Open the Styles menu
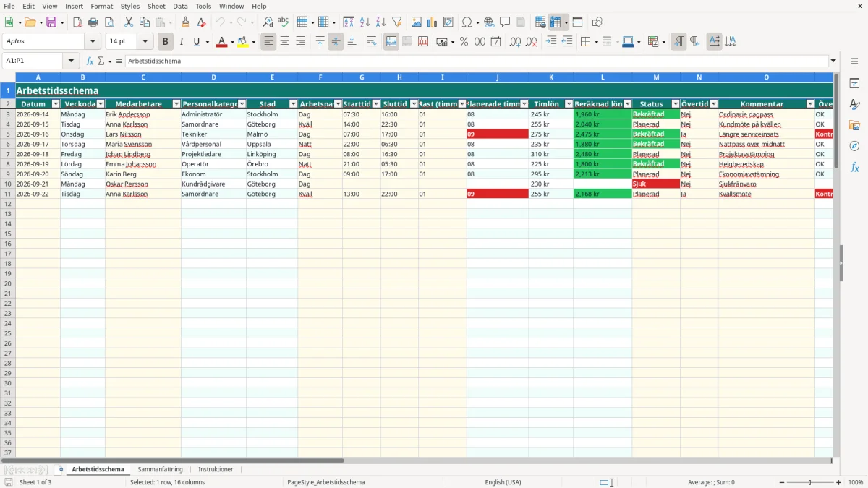The image size is (868, 488). [x=130, y=6]
